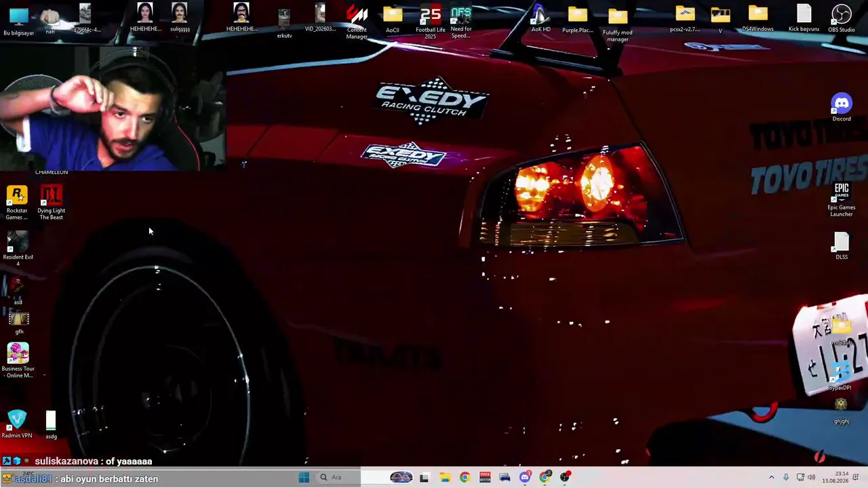Select the gfh video file icon

point(19,323)
